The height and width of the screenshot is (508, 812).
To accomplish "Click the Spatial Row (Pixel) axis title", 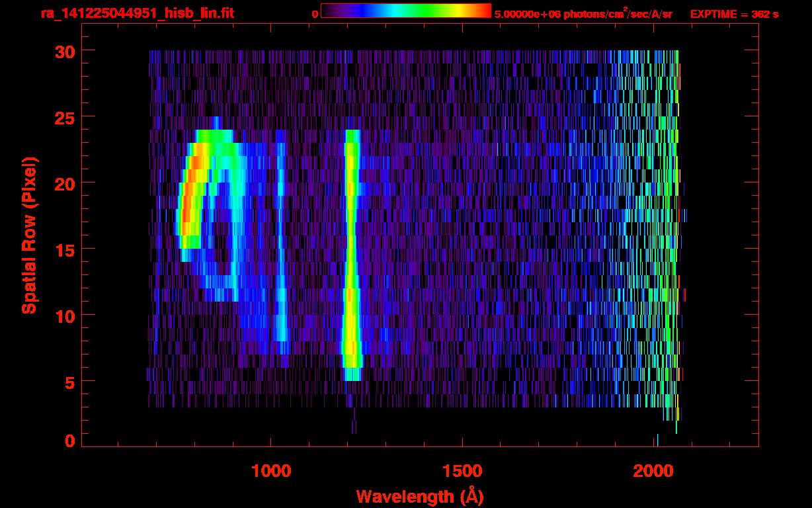I will (x=29, y=235).
